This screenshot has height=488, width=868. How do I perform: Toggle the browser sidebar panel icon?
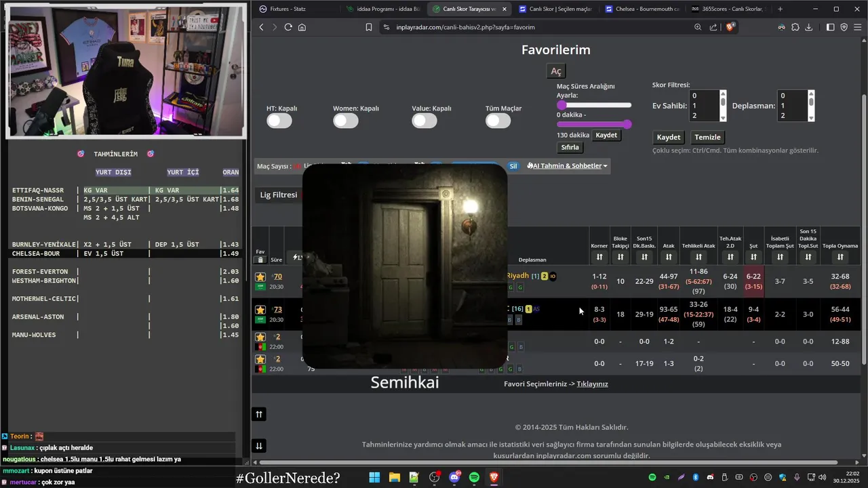831,27
